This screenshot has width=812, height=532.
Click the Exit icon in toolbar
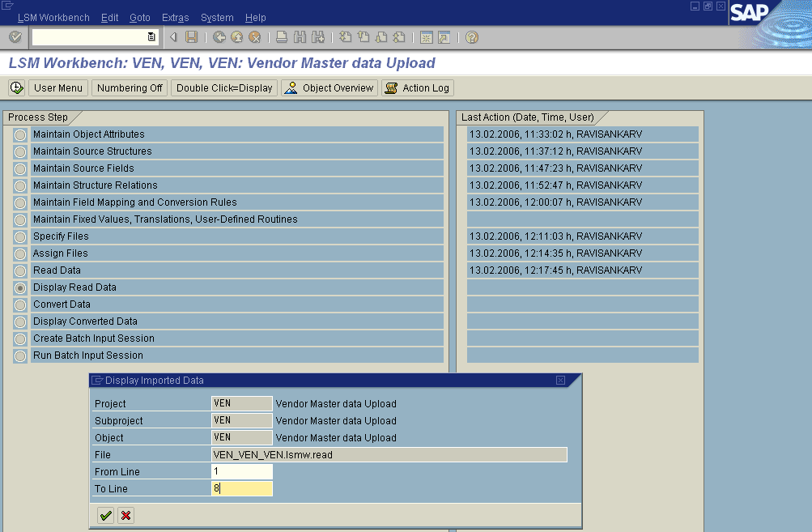pos(237,37)
